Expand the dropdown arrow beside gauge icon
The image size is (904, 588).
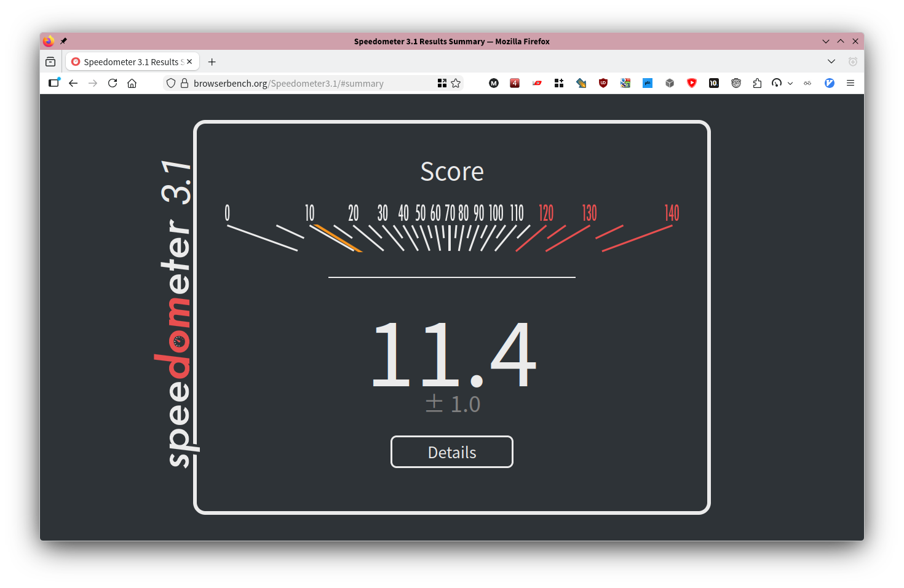[x=790, y=83]
